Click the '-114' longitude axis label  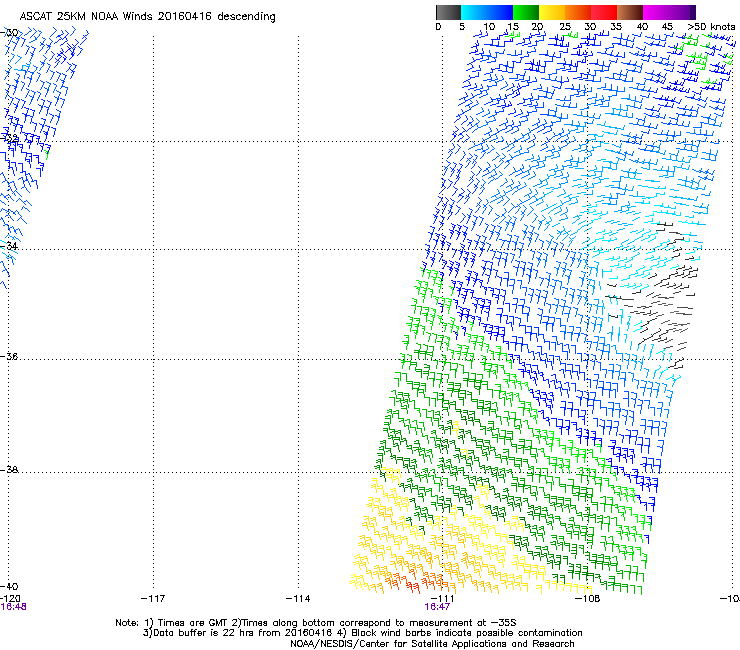[298, 599]
